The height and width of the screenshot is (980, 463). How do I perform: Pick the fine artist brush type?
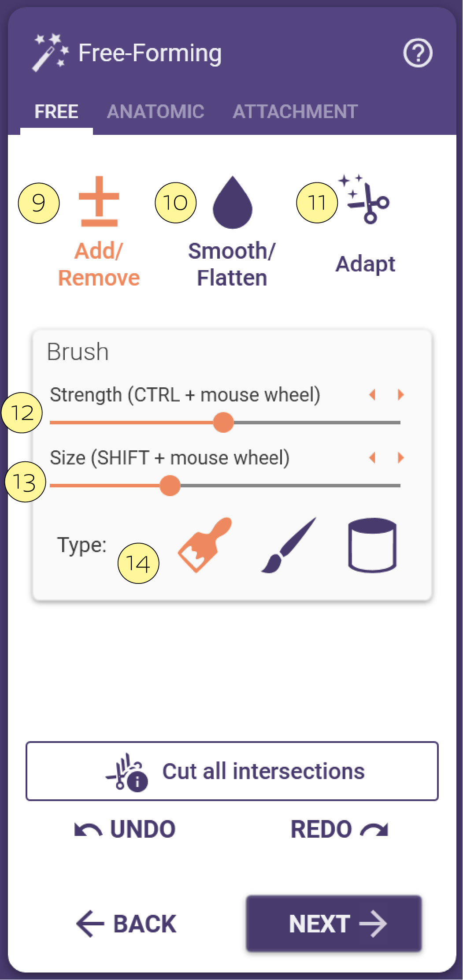289,545
